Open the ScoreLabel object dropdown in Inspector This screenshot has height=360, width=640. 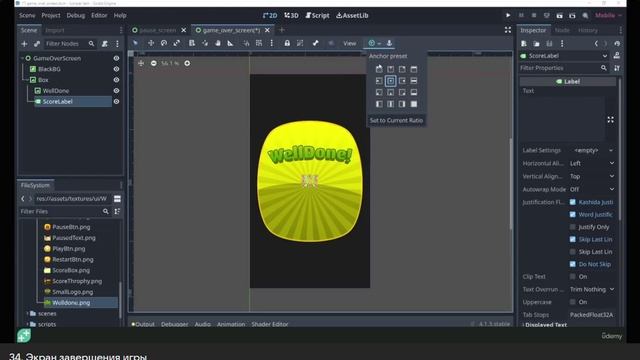[564, 56]
